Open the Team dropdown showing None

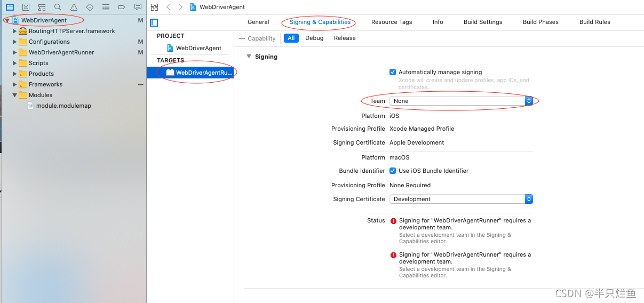point(461,101)
